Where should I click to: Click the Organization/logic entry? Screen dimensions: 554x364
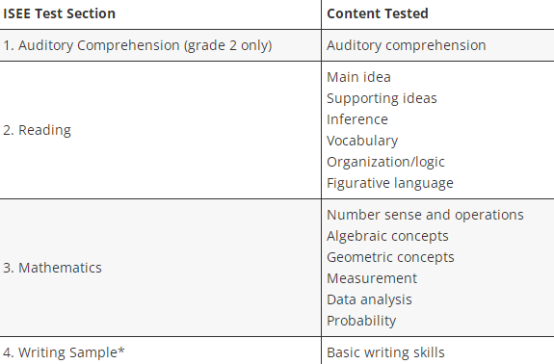(x=385, y=162)
